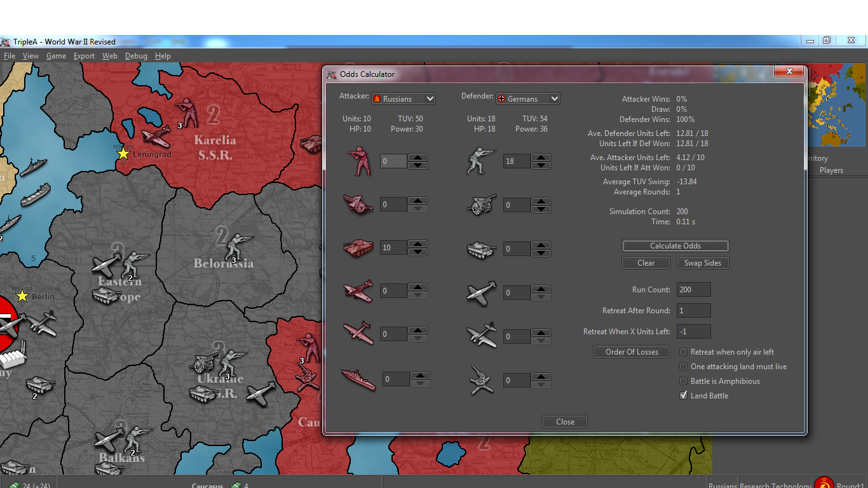Screen dimensions: 868x488
Task: Click the Russian round indicator emblem
Action: (x=824, y=484)
